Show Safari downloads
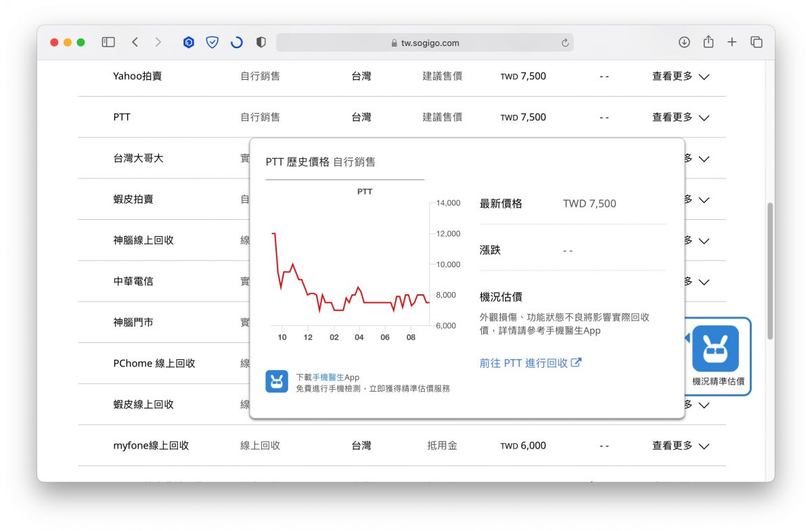The height and width of the screenshot is (531, 812). (x=684, y=42)
